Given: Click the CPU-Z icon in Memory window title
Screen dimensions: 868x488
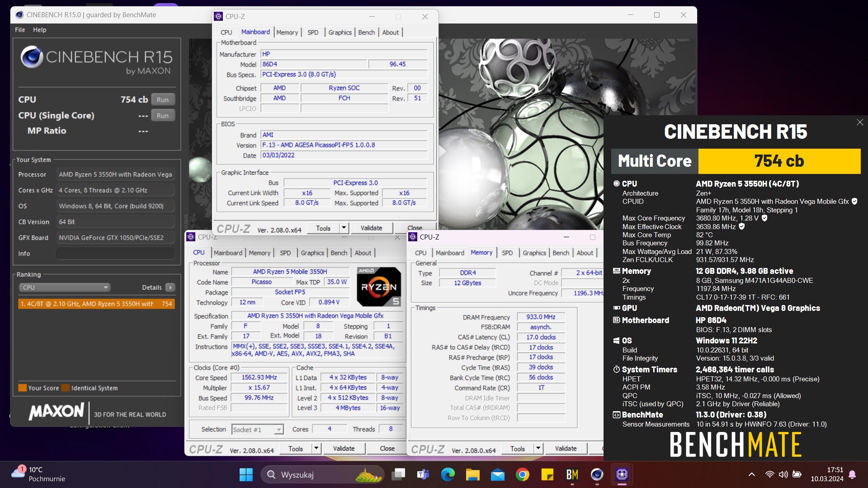Looking at the screenshot, I should [413, 237].
